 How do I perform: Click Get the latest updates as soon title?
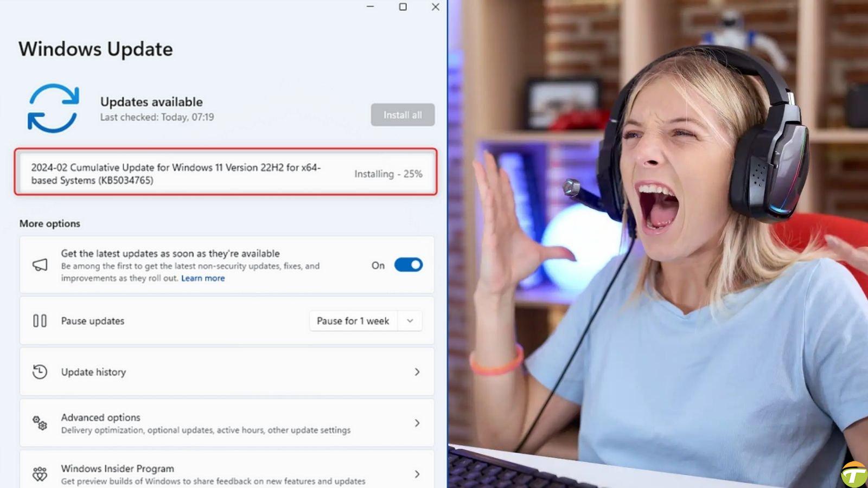pyautogui.click(x=170, y=253)
